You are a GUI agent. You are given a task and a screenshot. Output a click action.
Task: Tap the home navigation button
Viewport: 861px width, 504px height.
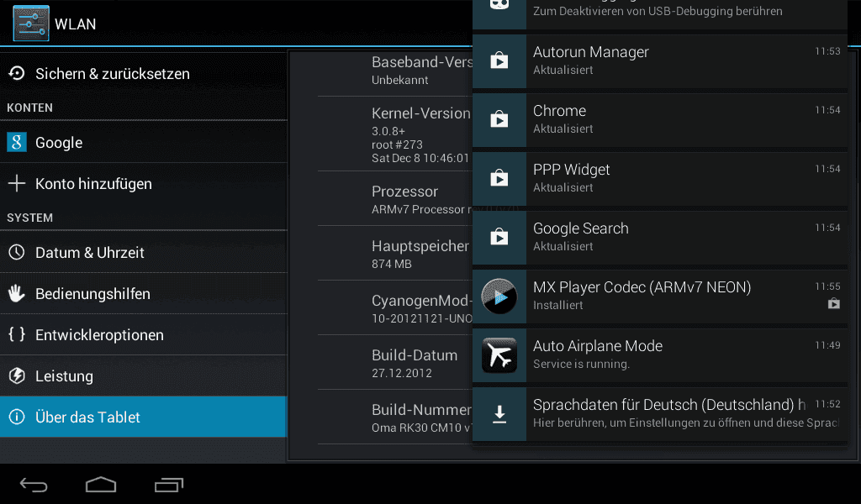101,485
